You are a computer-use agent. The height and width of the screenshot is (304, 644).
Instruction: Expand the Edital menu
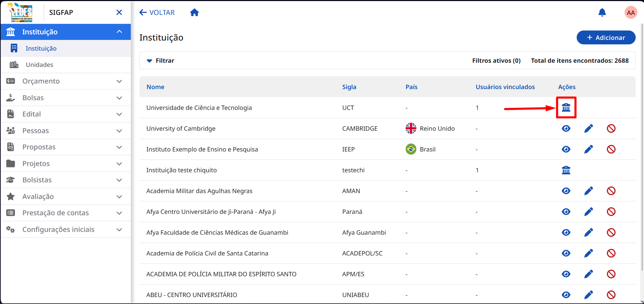[66, 114]
